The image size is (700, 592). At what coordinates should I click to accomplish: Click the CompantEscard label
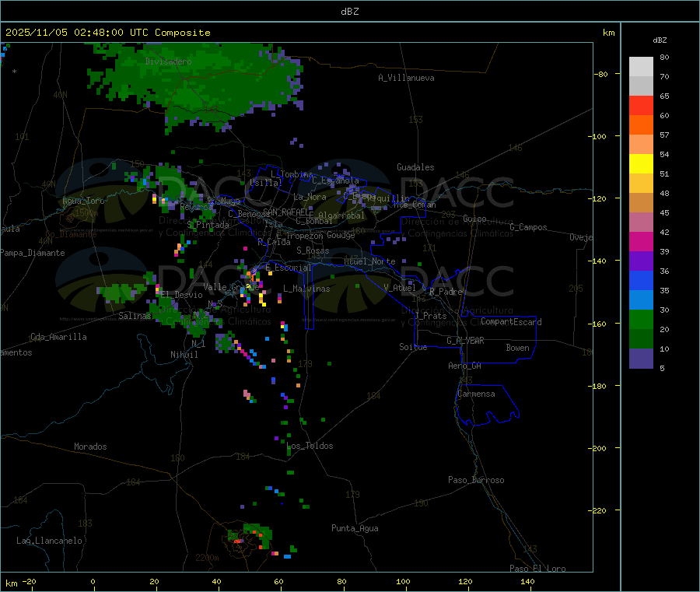(512, 321)
